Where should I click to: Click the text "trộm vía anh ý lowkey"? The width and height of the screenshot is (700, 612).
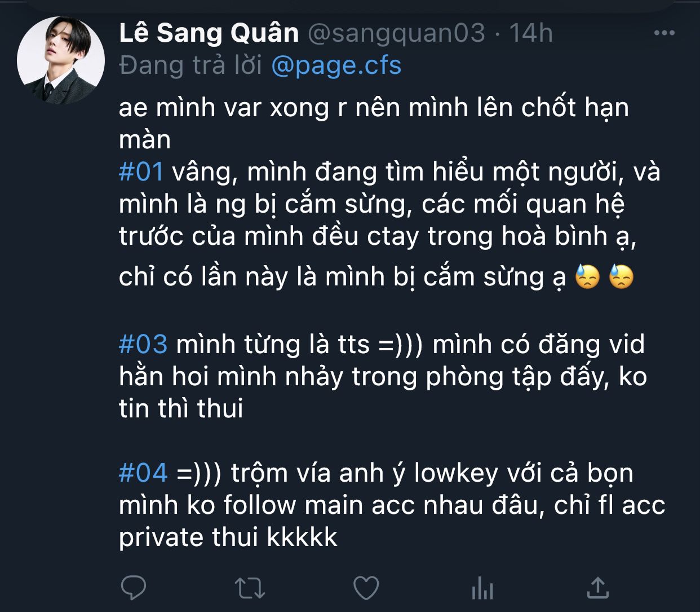pos(321,472)
